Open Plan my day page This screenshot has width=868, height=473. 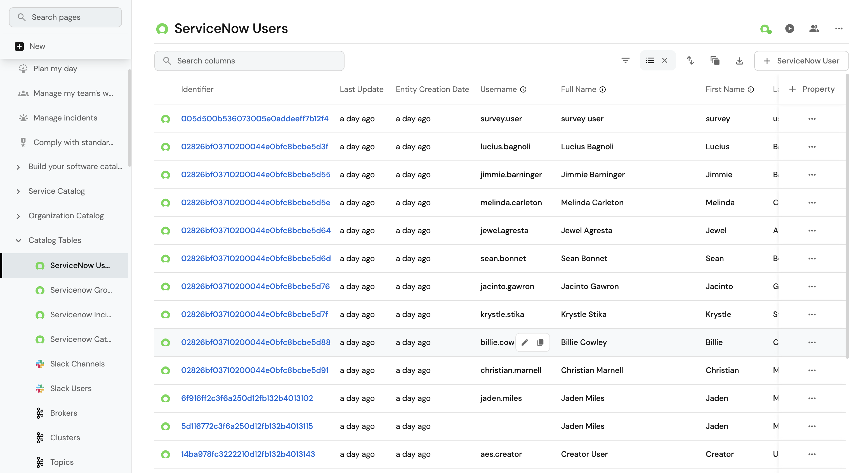point(55,69)
